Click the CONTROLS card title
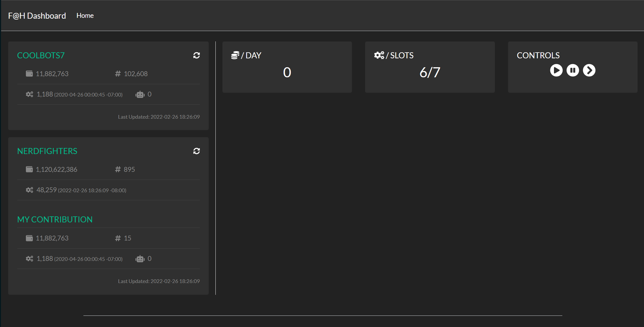644x327 pixels. (x=538, y=55)
